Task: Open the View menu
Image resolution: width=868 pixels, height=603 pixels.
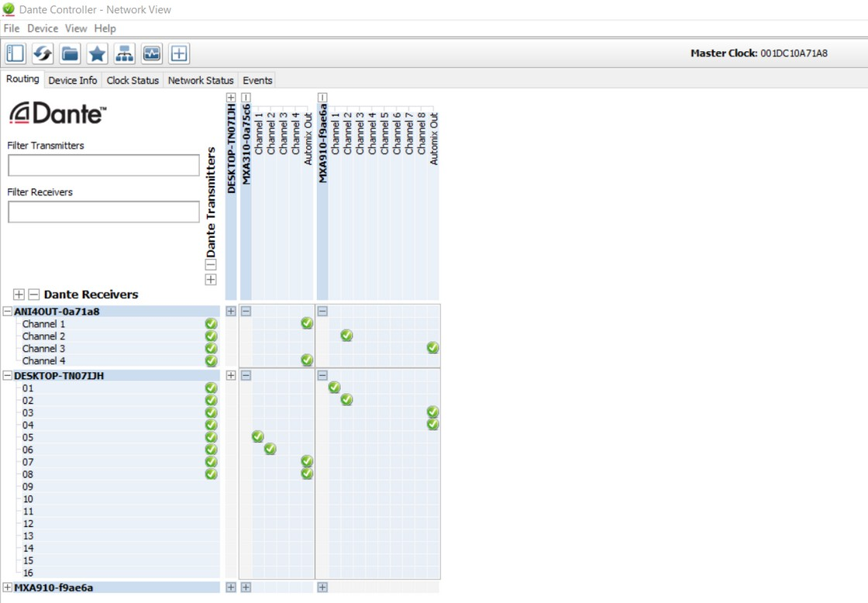Action: coord(76,28)
